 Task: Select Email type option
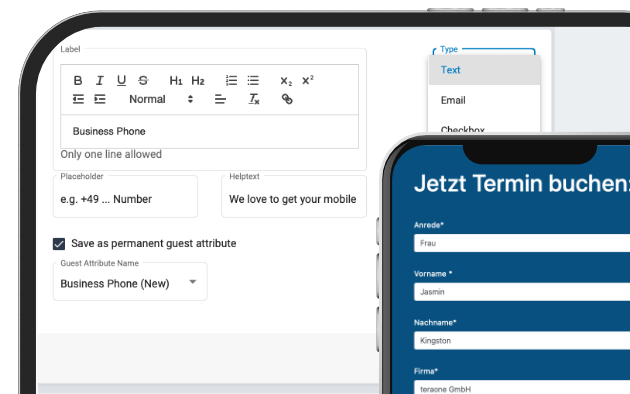(484, 100)
